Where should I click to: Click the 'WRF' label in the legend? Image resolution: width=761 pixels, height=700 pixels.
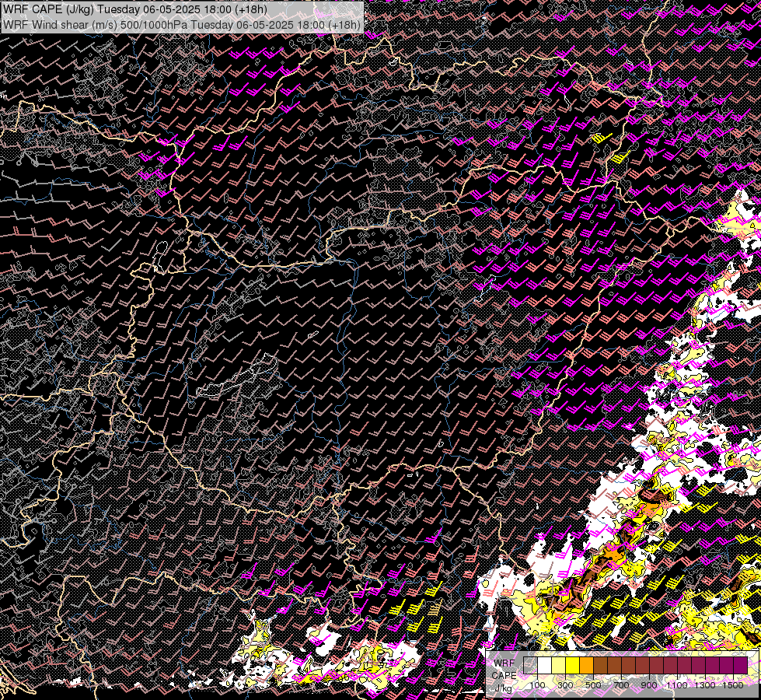504,663
